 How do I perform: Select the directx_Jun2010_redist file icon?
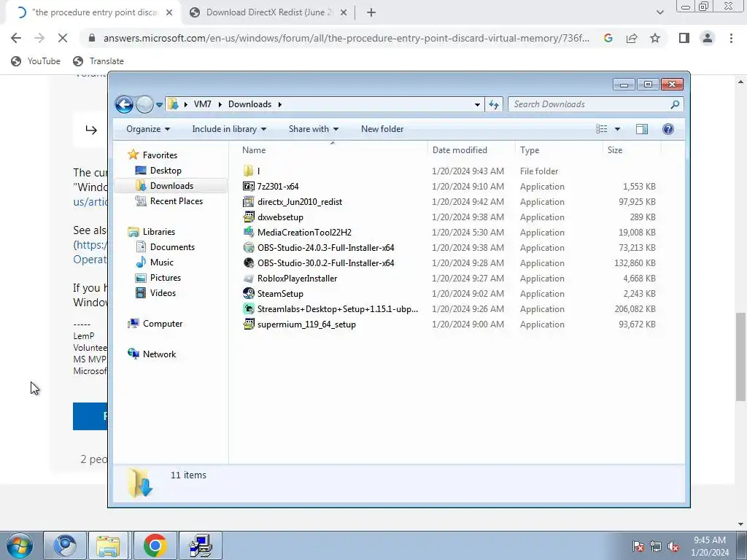tap(248, 201)
